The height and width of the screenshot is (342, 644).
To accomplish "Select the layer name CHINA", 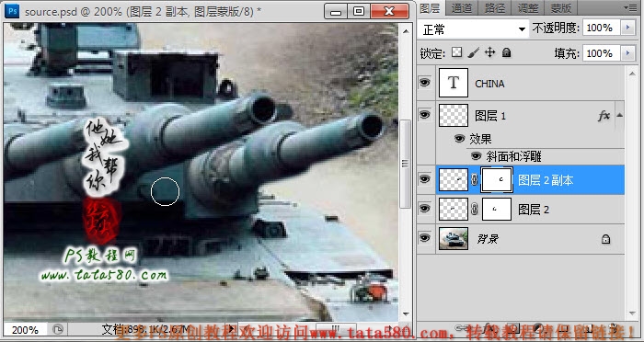I will coord(489,84).
